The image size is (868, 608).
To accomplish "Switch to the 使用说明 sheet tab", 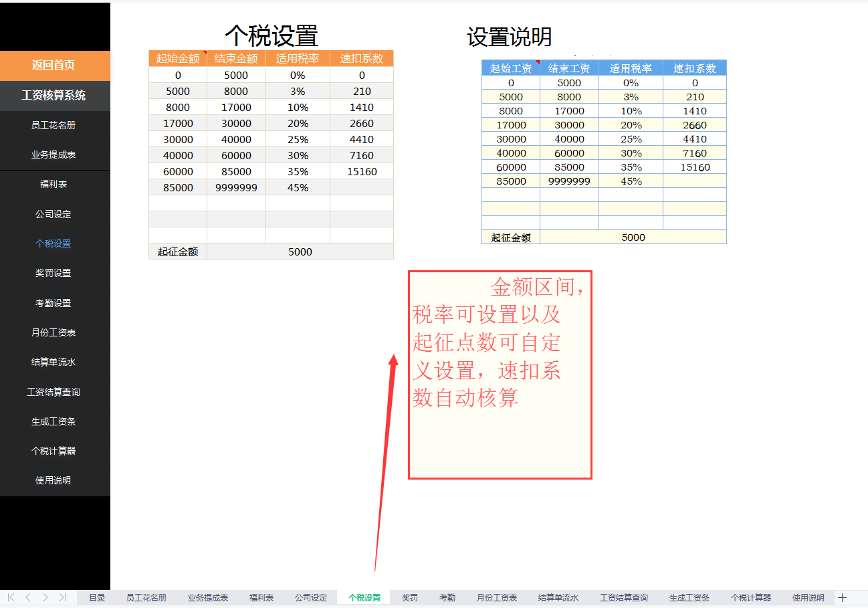I will (807, 597).
